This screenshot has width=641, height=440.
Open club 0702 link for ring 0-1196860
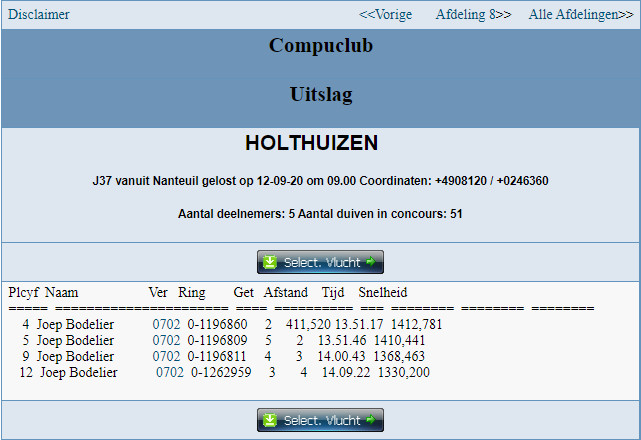coord(166,324)
